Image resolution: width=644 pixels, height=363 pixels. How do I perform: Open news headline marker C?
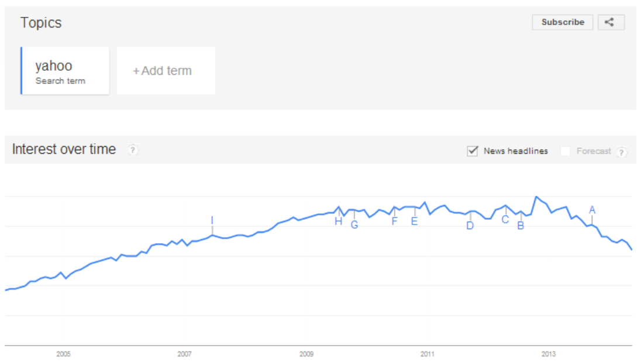505,220
